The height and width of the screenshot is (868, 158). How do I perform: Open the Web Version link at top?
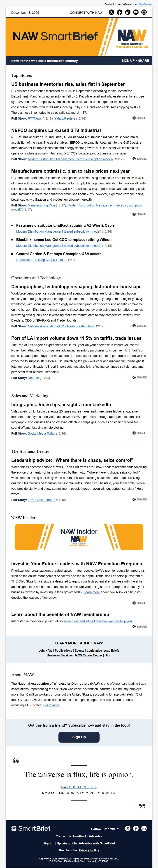point(146,4)
